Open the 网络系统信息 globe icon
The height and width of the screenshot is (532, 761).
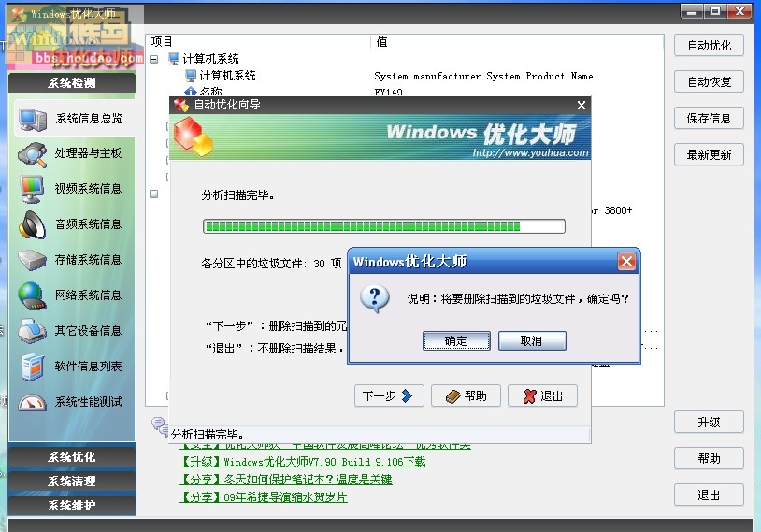32,295
